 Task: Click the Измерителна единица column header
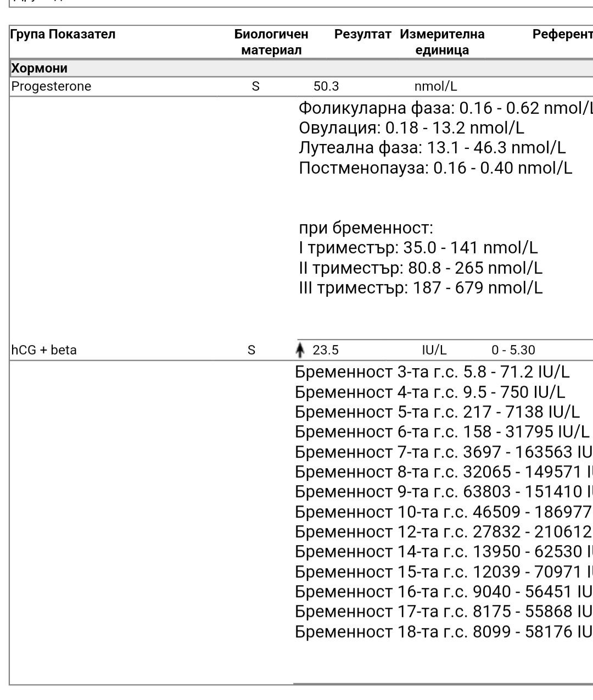[442, 42]
